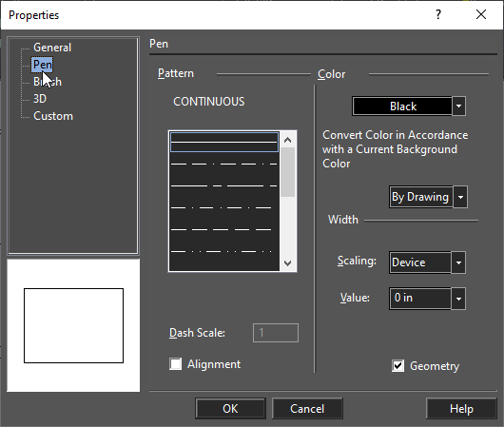Screen dimensions: 504x427
Task: Click the Cancel button
Action: click(x=307, y=408)
